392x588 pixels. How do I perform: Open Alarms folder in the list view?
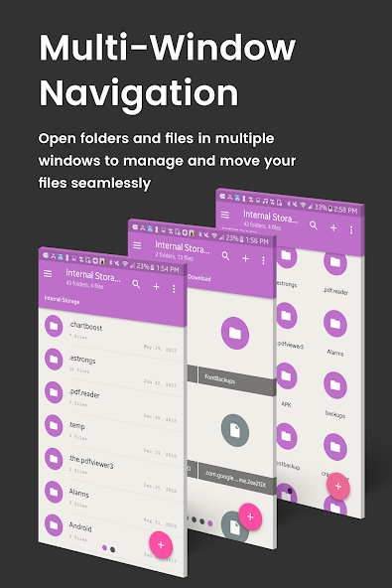point(112,503)
